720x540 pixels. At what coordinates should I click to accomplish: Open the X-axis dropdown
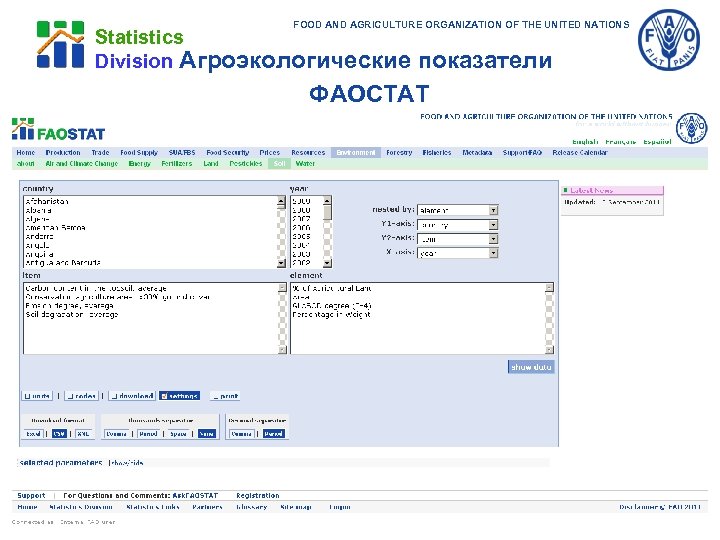[457, 253]
